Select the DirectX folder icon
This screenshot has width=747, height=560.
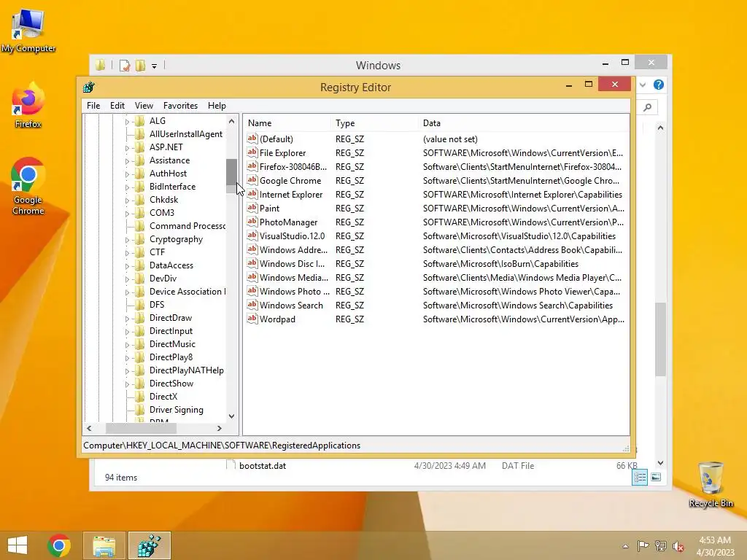139,396
